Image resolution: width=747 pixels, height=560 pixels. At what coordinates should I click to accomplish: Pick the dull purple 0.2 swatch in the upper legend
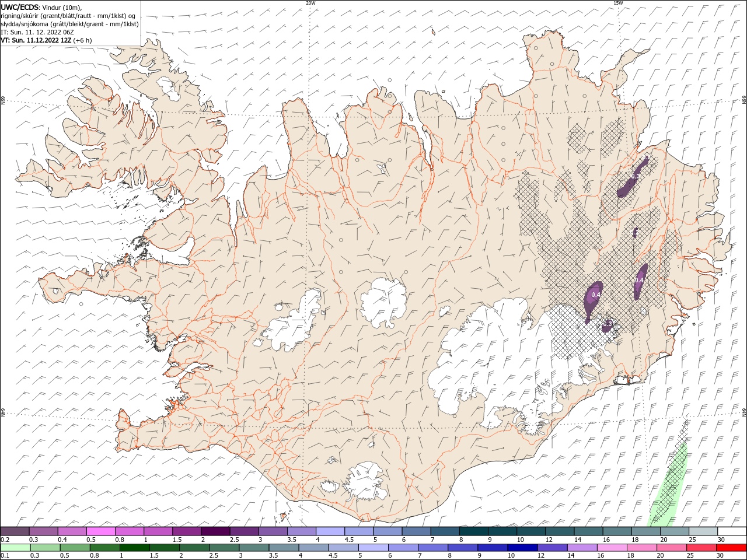[x=15, y=531]
